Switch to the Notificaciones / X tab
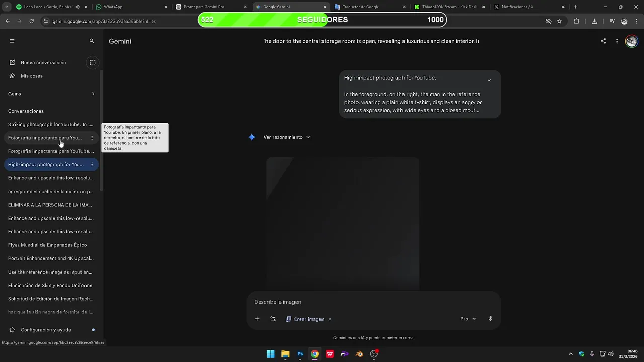Image resolution: width=644 pixels, height=362 pixels. (528, 7)
